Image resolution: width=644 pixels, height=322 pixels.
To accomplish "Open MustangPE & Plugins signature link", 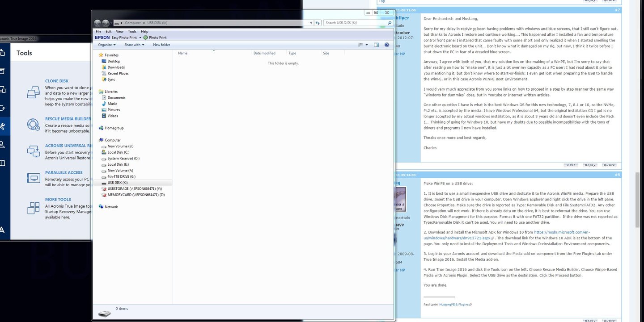I will 454,305.
